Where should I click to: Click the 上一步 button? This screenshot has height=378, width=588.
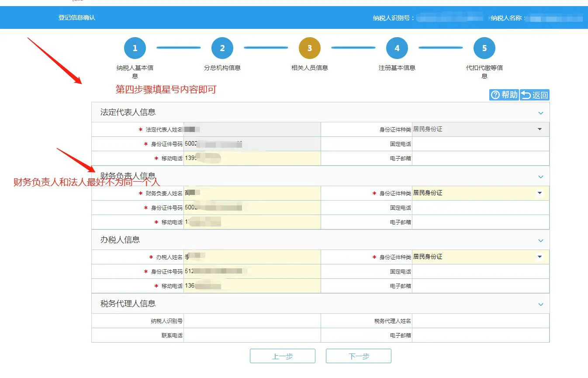click(x=282, y=356)
